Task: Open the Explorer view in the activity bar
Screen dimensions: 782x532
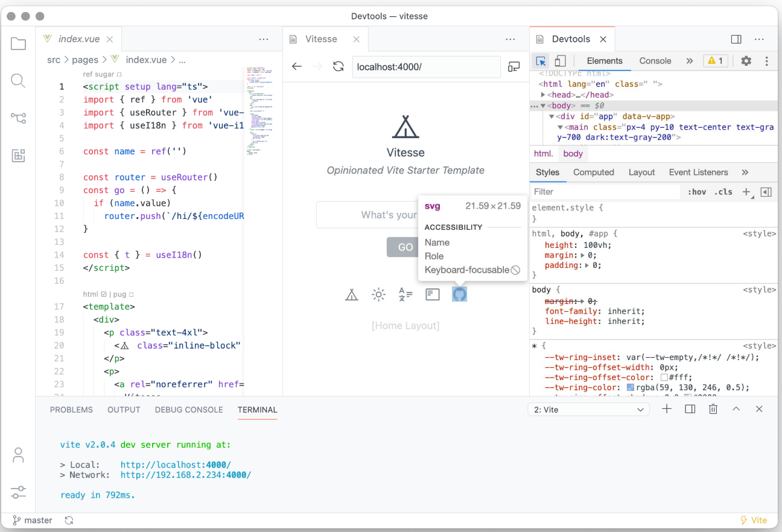Action: point(19,43)
